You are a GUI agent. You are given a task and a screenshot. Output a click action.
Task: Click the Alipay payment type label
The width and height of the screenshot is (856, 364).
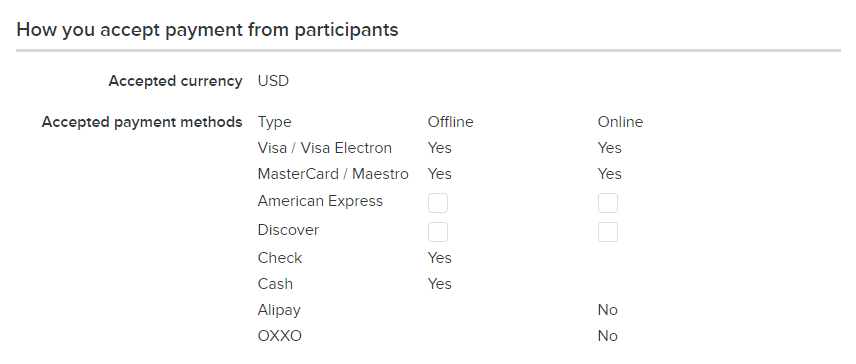pos(279,311)
